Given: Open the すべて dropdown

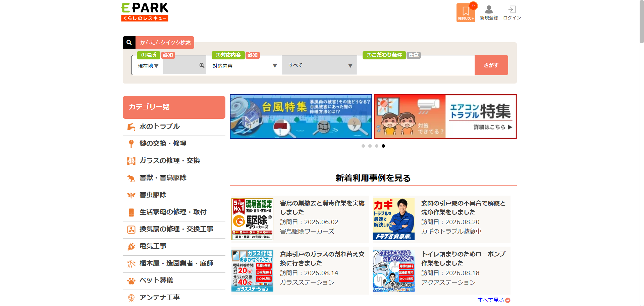Looking at the screenshot, I should click(320, 65).
